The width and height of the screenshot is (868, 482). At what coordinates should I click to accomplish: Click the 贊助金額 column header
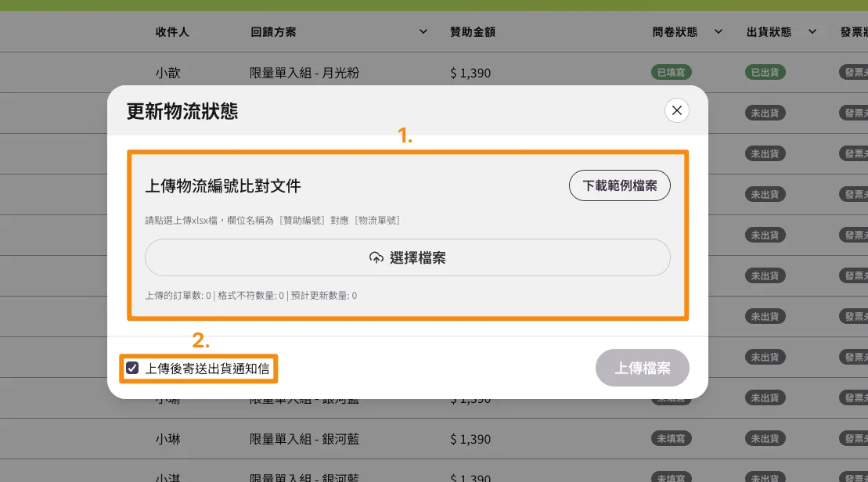point(473,32)
